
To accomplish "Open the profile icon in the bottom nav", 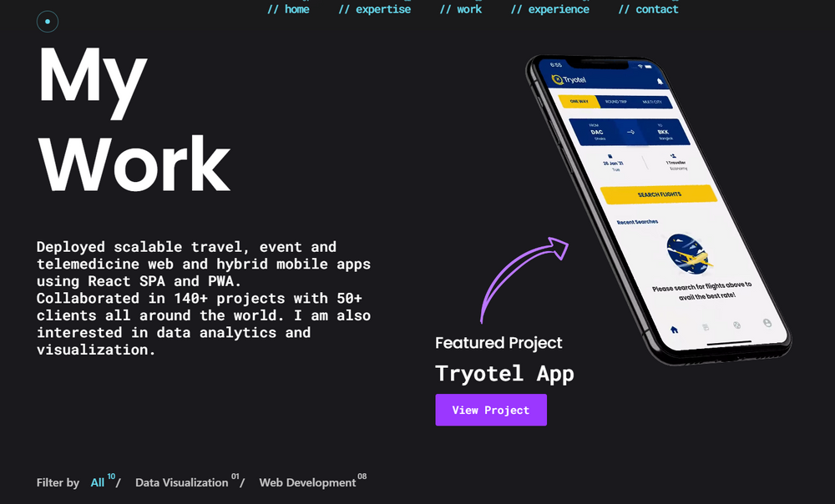I will tap(767, 324).
